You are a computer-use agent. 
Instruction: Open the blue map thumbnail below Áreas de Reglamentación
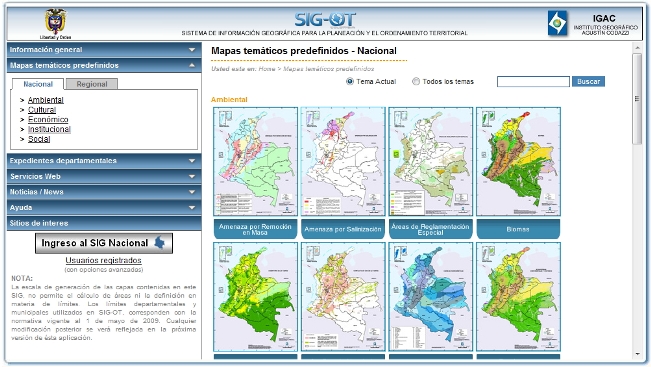pyautogui.click(x=431, y=297)
